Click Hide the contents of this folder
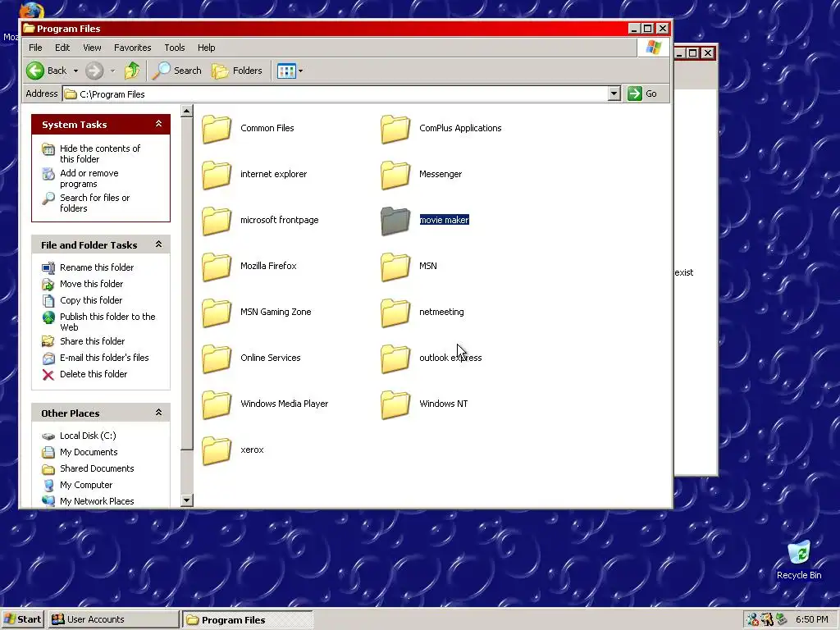 100,153
